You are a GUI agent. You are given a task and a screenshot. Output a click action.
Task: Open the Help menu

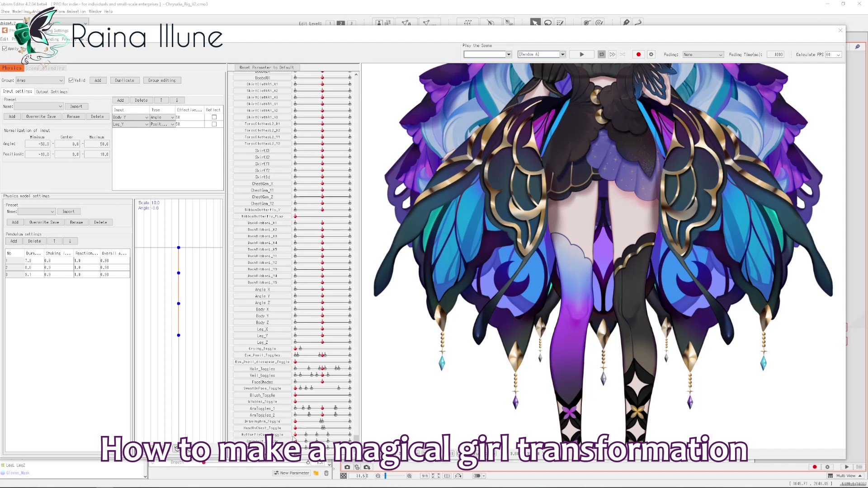108,11
